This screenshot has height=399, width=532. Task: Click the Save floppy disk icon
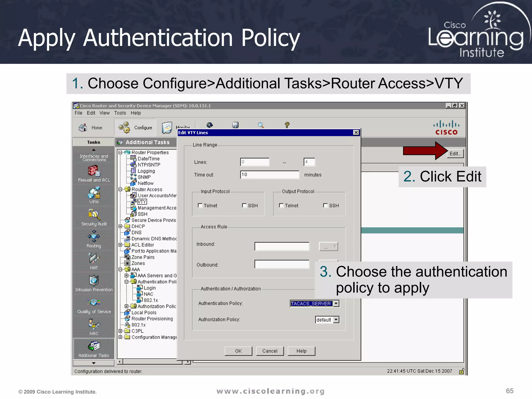pos(235,125)
